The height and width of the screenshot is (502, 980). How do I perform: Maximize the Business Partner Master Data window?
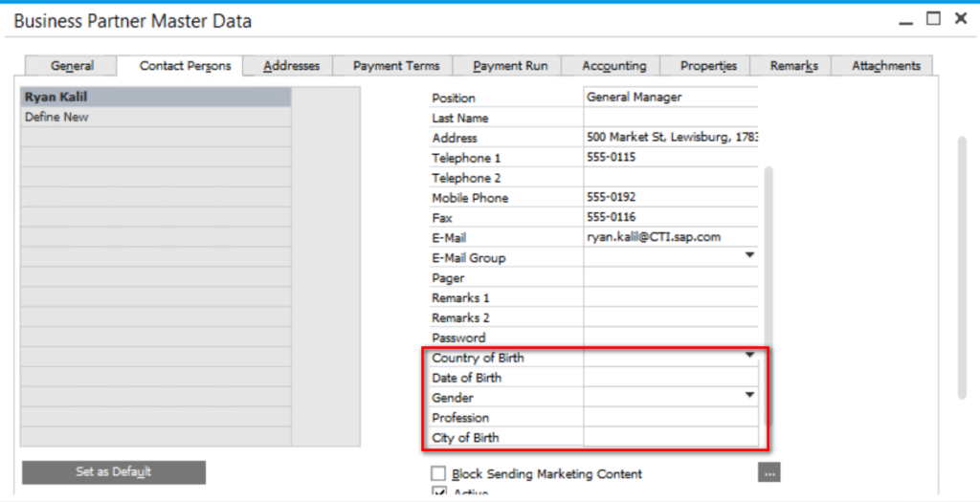[x=933, y=19]
